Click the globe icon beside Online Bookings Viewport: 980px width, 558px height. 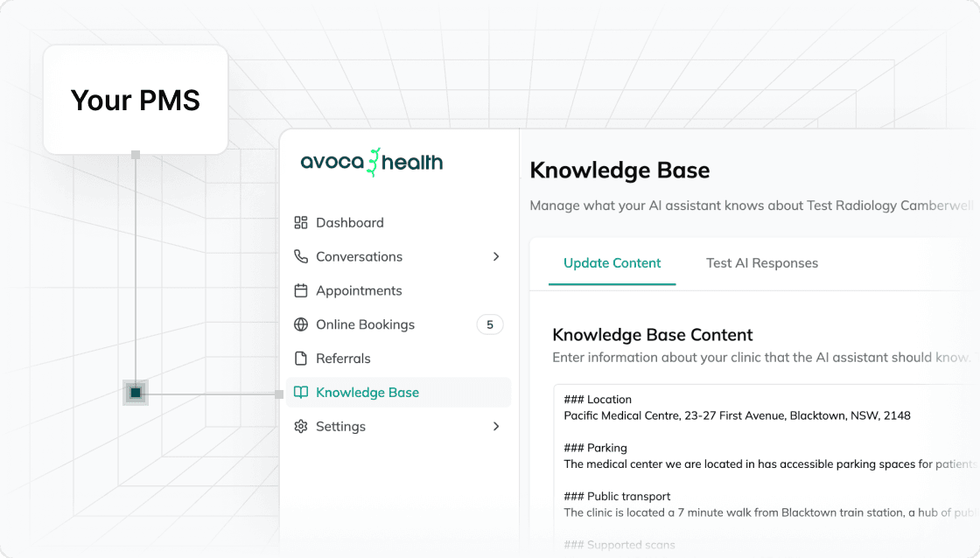[301, 324]
